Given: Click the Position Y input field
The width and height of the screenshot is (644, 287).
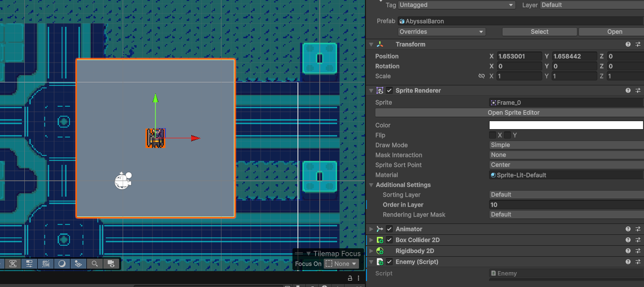Looking at the screenshot, I should click(x=574, y=56).
